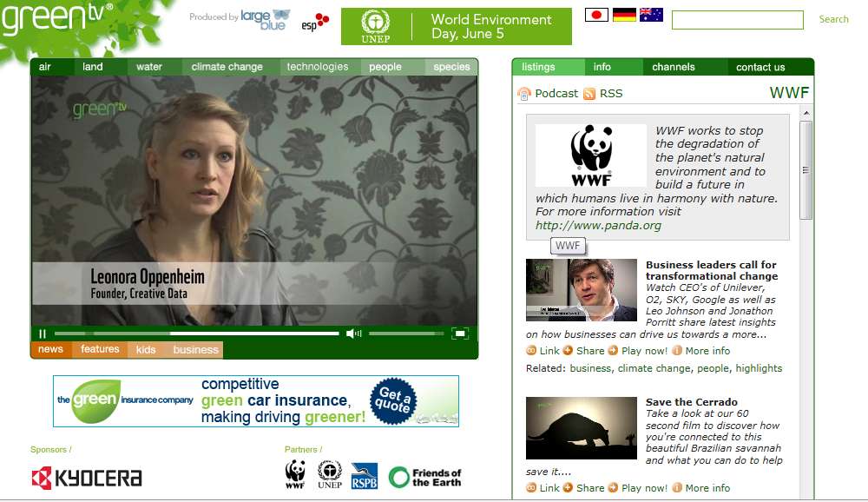
Task: Open the WWF partner logo
Action: [x=295, y=475]
